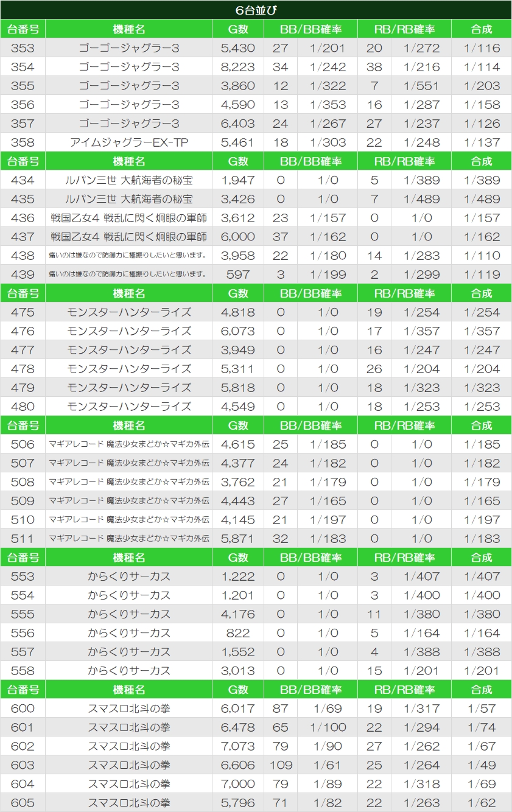Image resolution: width=512 pixels, height=812 pixels.
Task: Click G count 7,000 for machine 604
Action: pyautogui.click(x=238, y=784)
